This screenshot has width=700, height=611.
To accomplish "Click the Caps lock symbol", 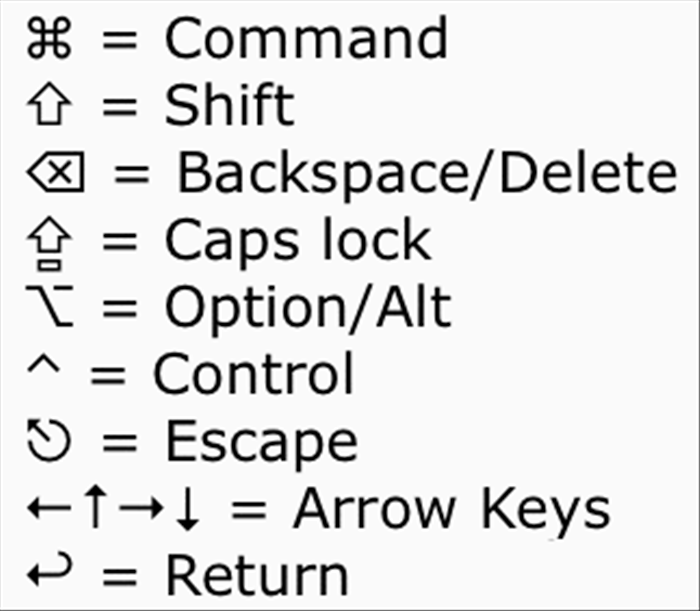I will click(x=49, y=244).
